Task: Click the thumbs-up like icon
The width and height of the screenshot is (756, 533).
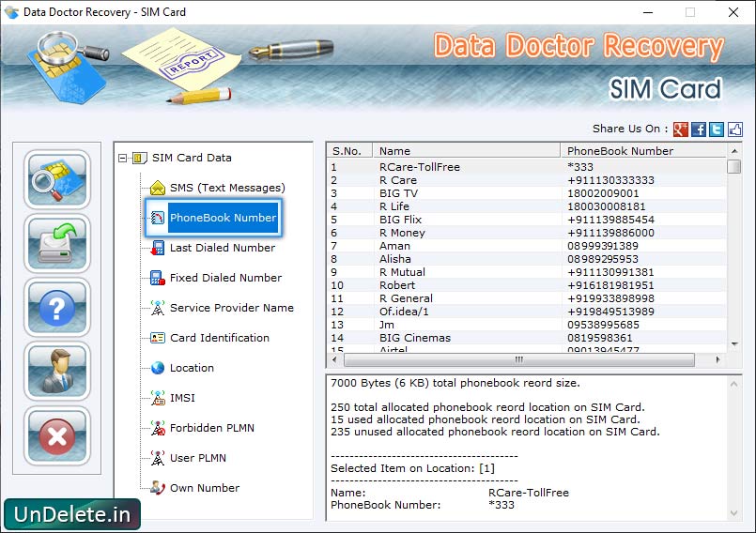Action: [x=734, y=129]
